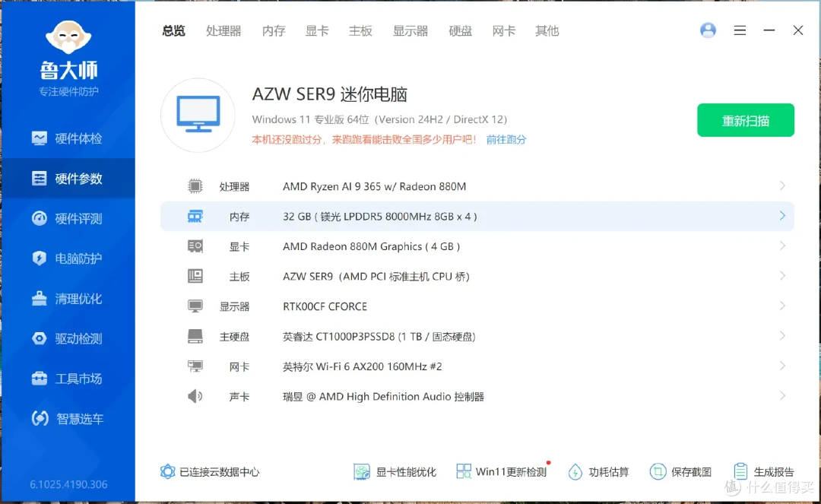The image size is (821, 504).
Task: Select 英睿达 CT1000P3PSSD8 disk text
Action: point(379,337)
